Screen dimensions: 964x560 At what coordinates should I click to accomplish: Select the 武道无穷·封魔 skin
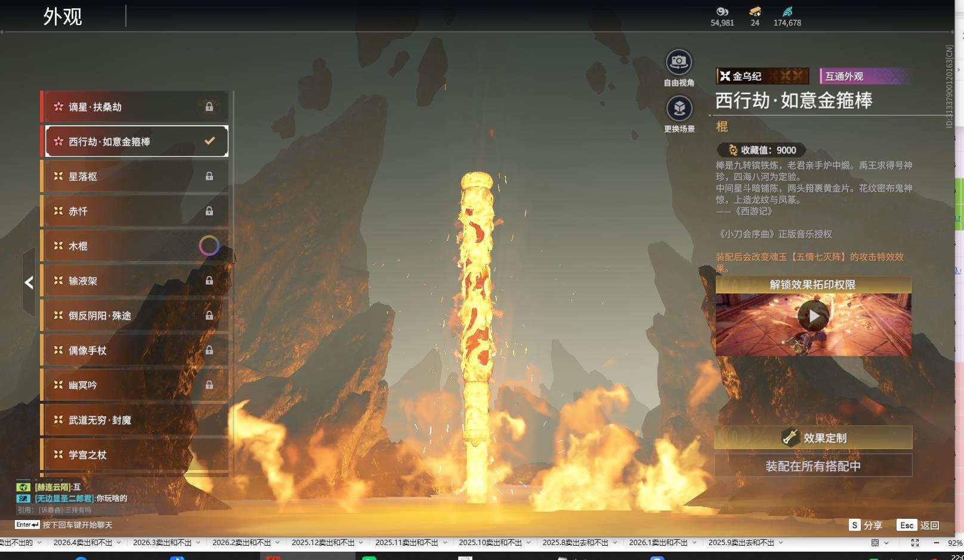pos(134,420)
